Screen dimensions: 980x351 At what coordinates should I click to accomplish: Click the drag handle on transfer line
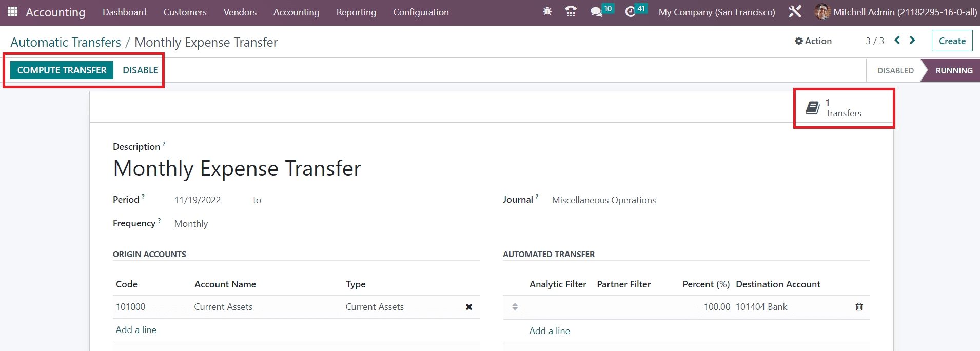[515, 307]
